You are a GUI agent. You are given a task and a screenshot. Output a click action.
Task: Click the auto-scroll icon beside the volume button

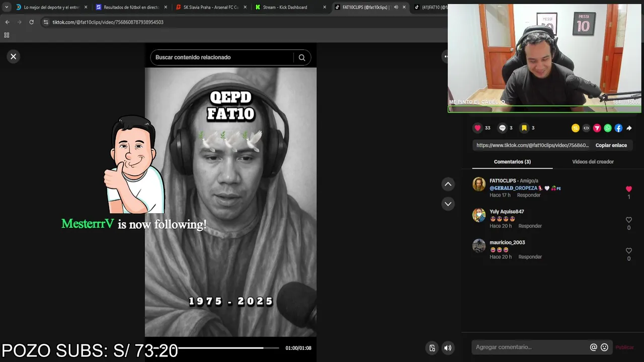(x=432, y=348)
